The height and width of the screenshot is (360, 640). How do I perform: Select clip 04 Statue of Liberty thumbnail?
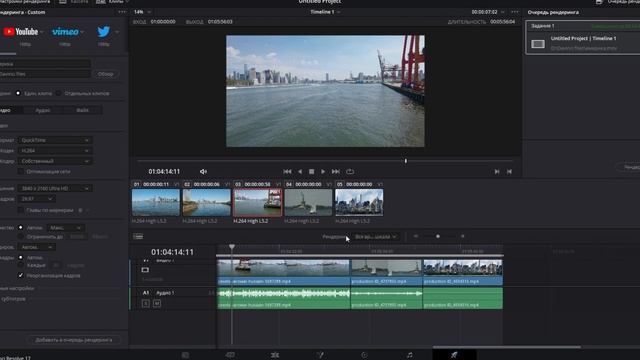click(x=308, y=202)
